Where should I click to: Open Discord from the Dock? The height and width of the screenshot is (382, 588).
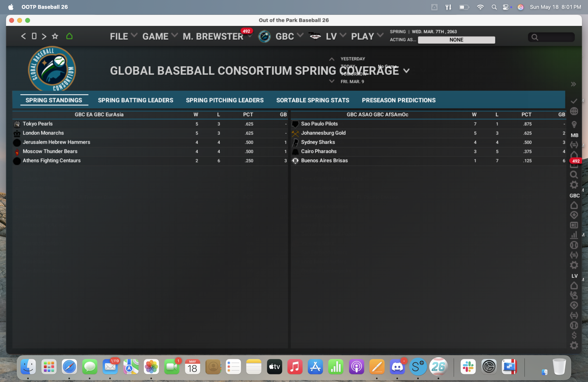point(397,366)
